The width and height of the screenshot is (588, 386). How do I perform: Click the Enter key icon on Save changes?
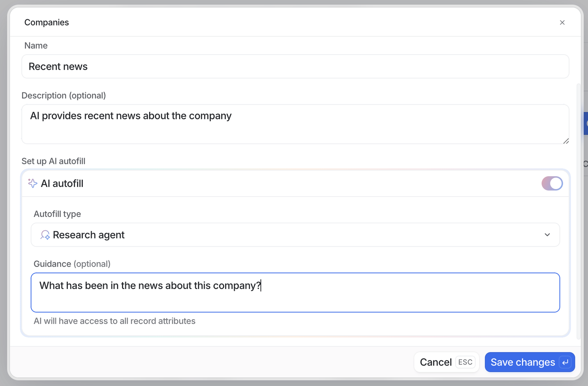(565, 362)
